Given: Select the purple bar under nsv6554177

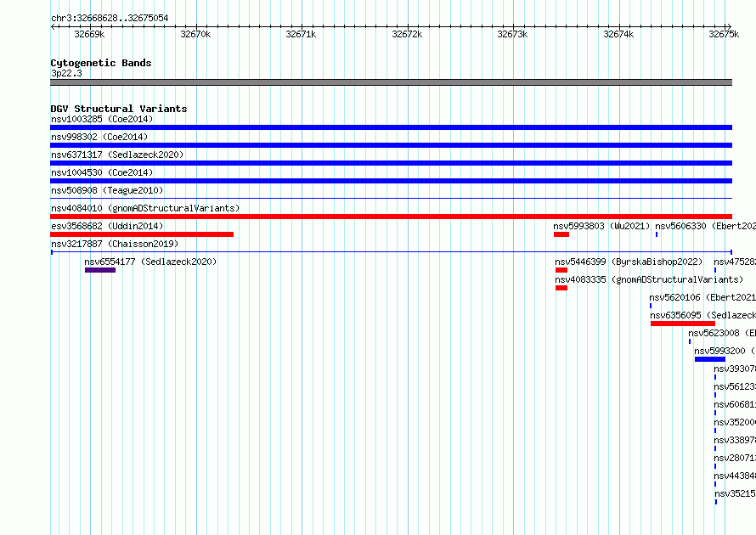Looking at the screenshot, I should pos(100,270).
